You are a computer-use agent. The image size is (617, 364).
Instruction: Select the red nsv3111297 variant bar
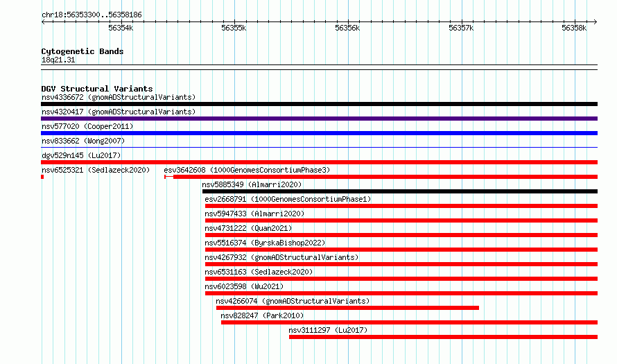pyautogui.click(x=444, y=337)
